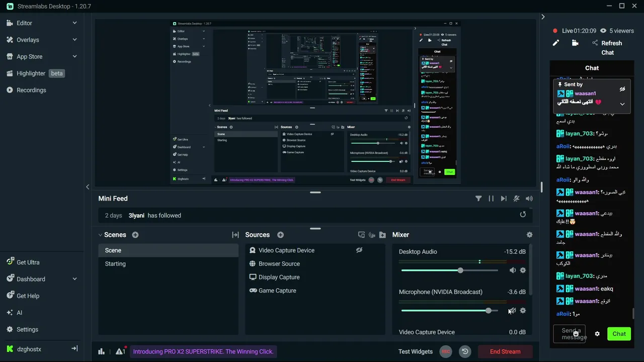Open the notifications alert icon

click(120, 351)
